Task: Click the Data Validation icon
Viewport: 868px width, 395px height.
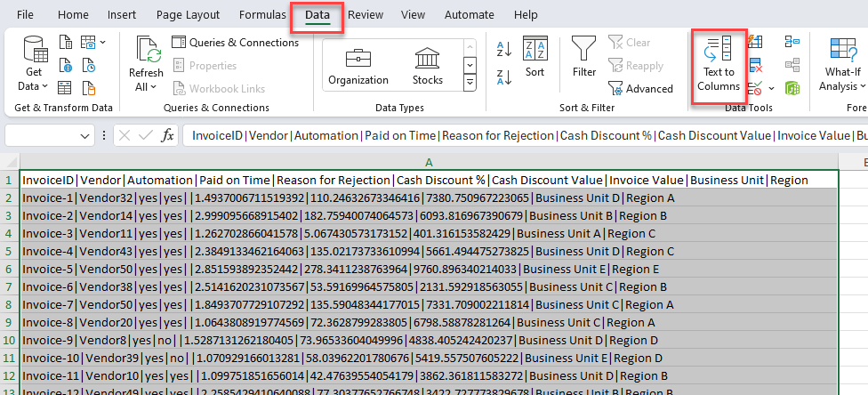Action: point(754,88)
